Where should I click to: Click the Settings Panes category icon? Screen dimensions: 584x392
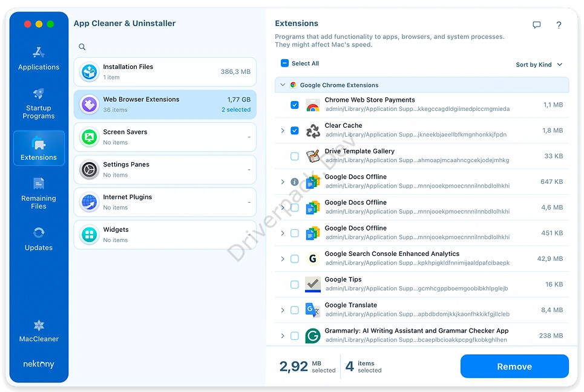(x=90, y=170)
